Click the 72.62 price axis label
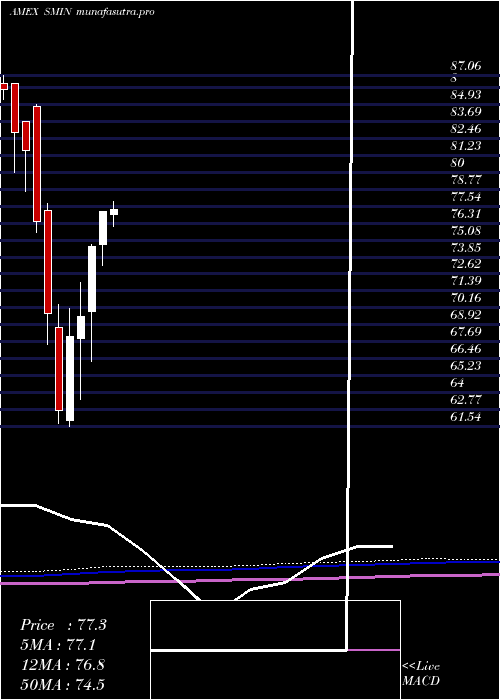The width and height of the screenshot is (500, 700). [466, 264]
